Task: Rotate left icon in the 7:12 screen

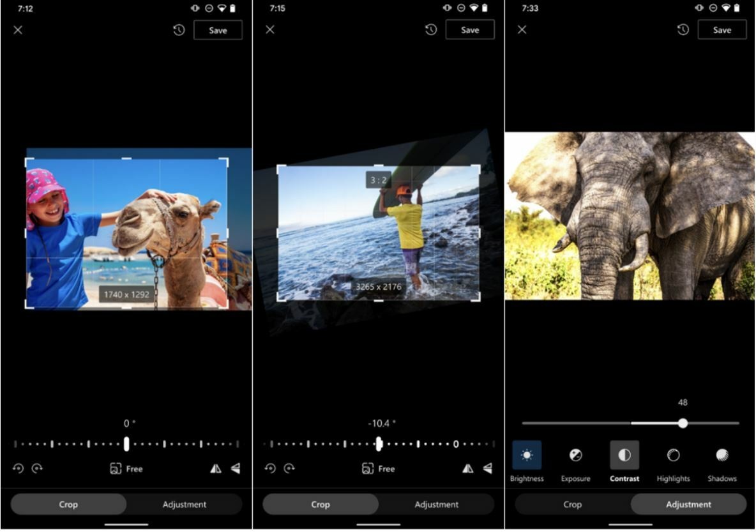Action: [19, 468]
